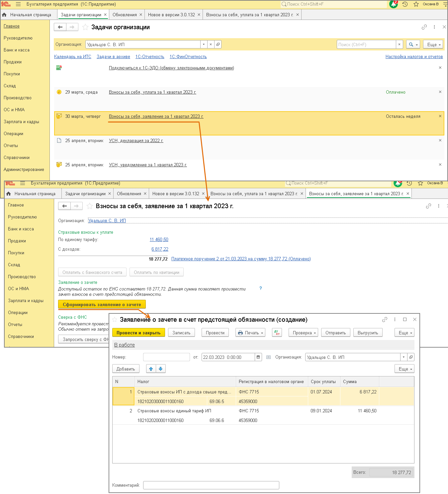Open organization card icon next to Удальцов field
Viewport: 448px width, 494px height.
click(218, 44)
